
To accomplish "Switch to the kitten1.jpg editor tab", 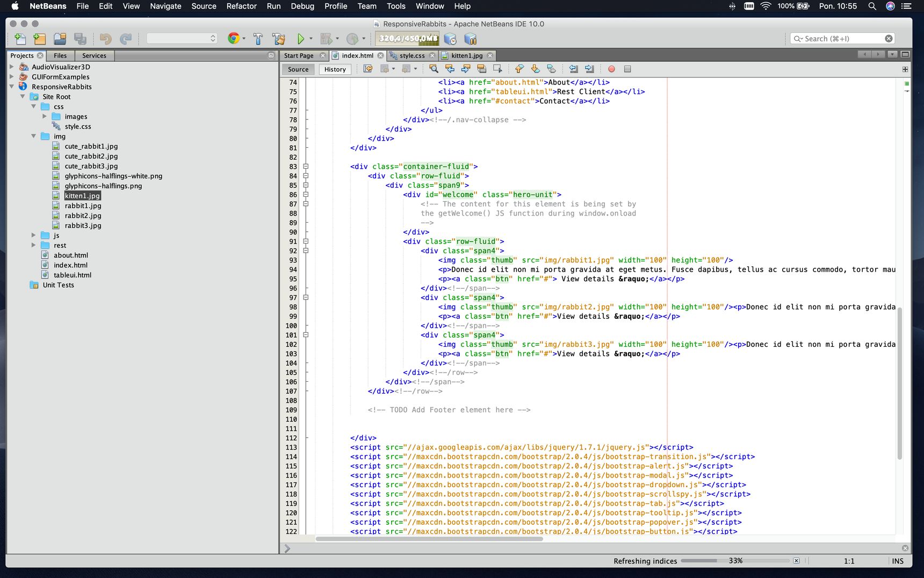I will pos(467,55).
